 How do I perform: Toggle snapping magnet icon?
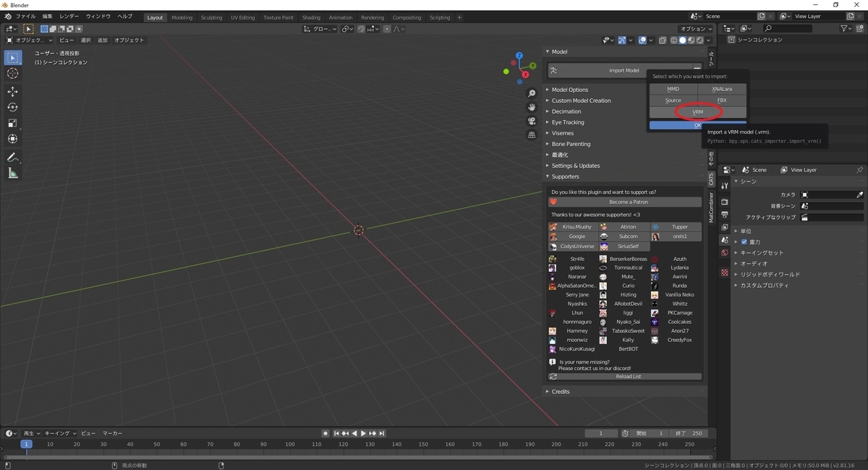point(359,29)
